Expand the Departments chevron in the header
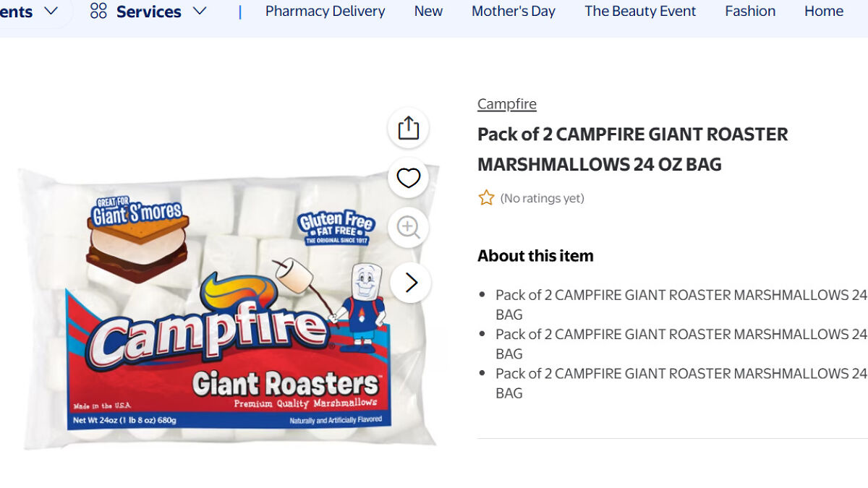The width and height of the screenshot is (868, 488). 51,11
